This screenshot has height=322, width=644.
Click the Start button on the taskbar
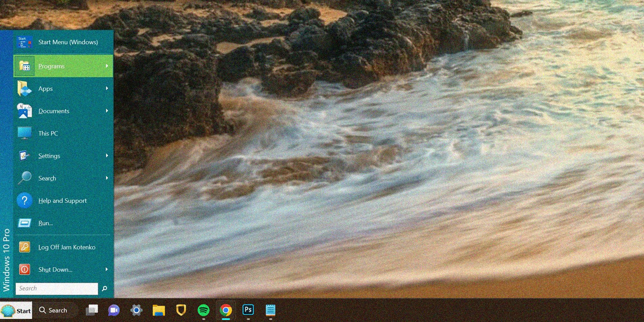(x=16, y=310)
